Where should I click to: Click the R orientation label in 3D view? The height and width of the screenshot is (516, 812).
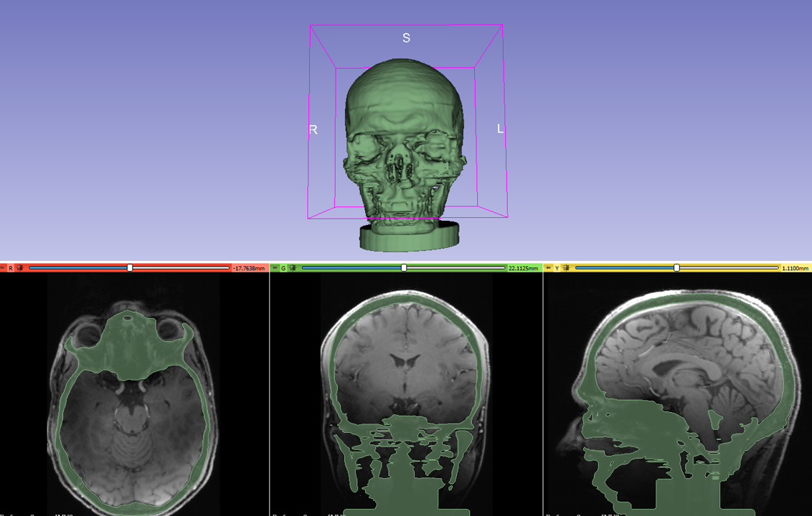click(x=313, y=130)
